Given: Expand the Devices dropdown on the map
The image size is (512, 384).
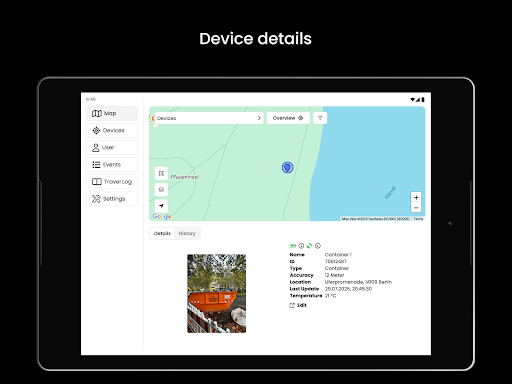Looking at the screenshot, I should [209, 118].
